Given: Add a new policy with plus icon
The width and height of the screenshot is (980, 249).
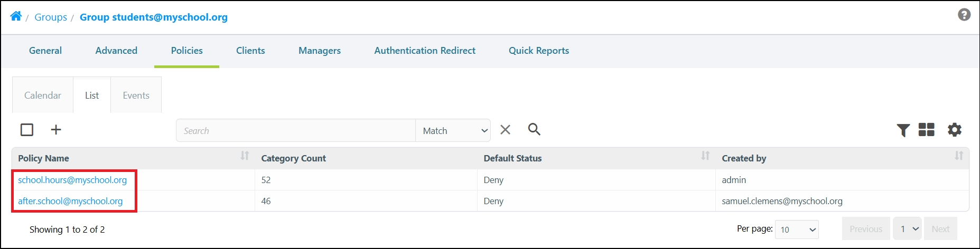Looking at the screenshot, I should [x=56, y=130].
